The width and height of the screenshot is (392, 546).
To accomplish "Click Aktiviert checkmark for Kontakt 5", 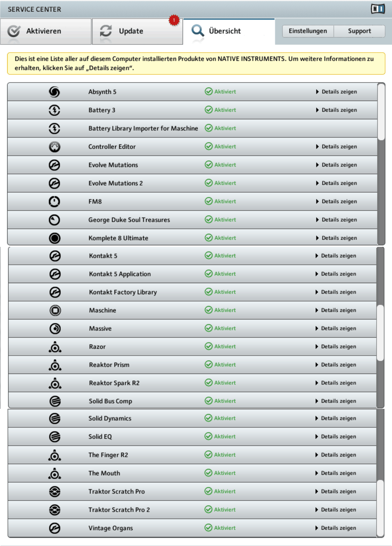I will [x=208, y=255].
